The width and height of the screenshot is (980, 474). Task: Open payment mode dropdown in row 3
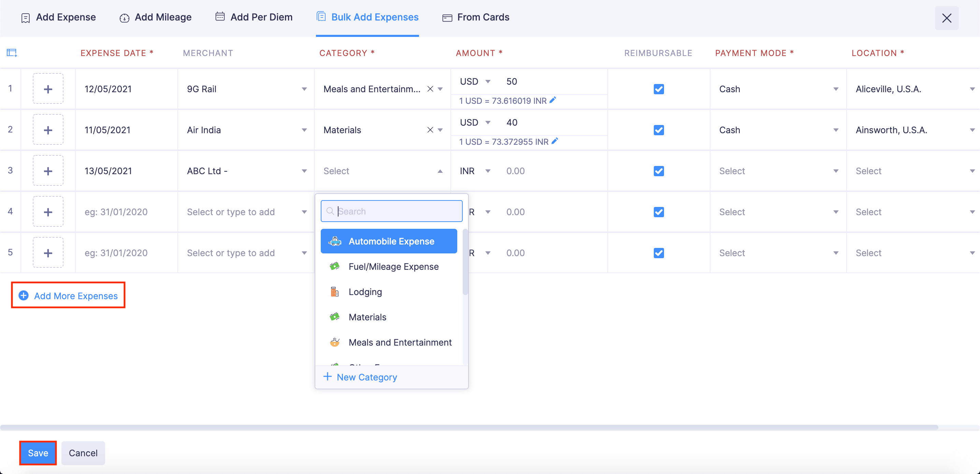[x=778, y=171]
